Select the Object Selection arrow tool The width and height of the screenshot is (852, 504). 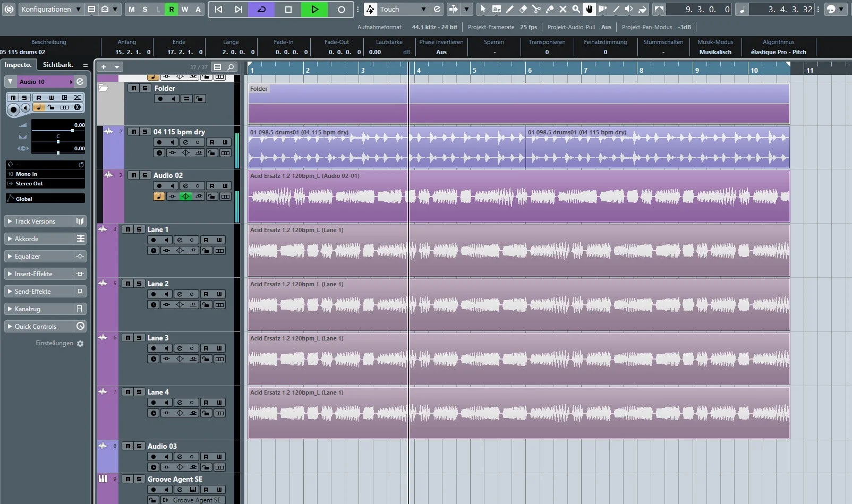pyautogui.click(x=483, y=9)
